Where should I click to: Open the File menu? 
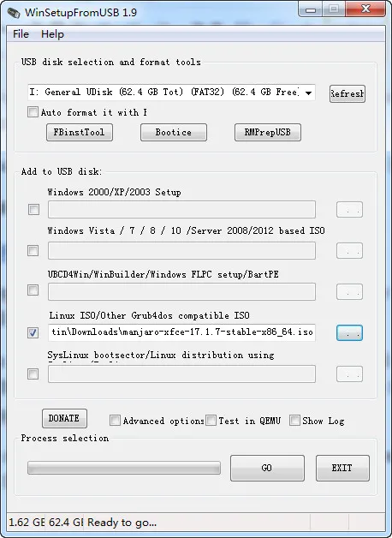[x=21, y=34]
